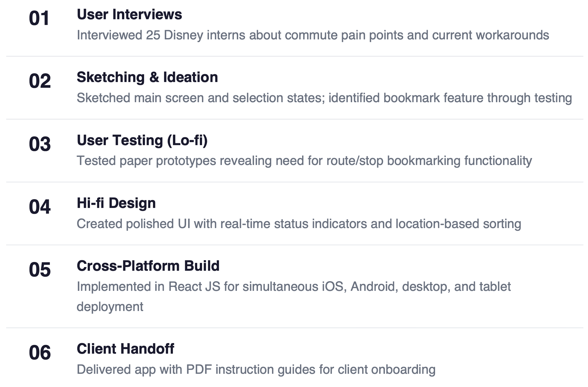
Task: Click the step number 02
Action: [x=40, y=81]
